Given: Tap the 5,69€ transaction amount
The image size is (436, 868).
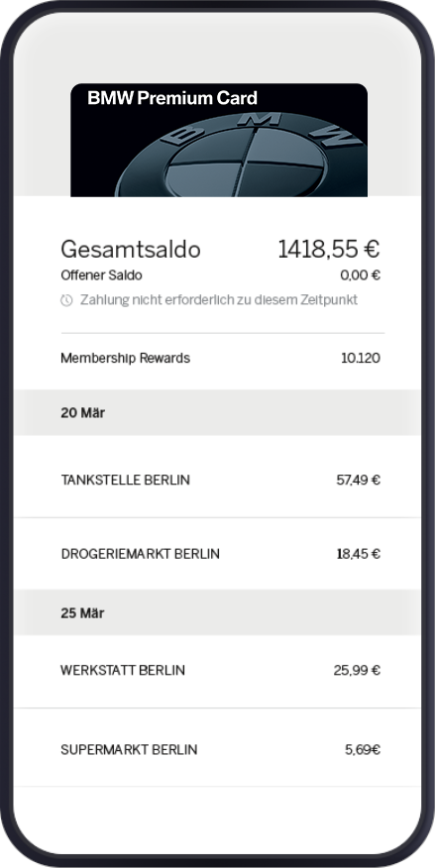Looking at the screenshot, I should point(363,749).
